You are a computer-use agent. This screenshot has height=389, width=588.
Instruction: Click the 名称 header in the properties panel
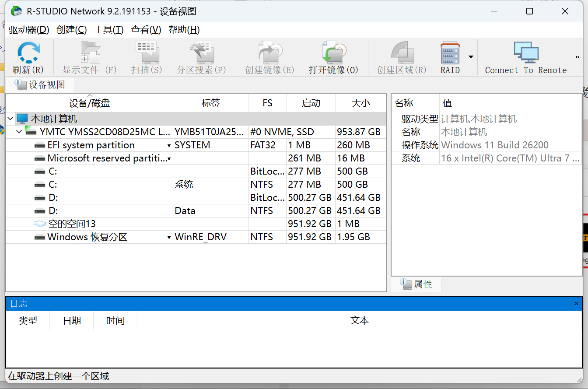416,103
